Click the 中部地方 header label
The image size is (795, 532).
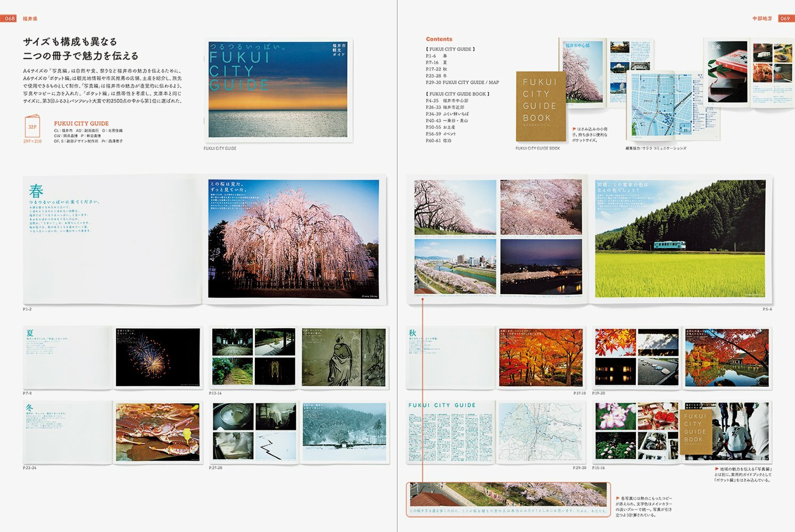762,19
